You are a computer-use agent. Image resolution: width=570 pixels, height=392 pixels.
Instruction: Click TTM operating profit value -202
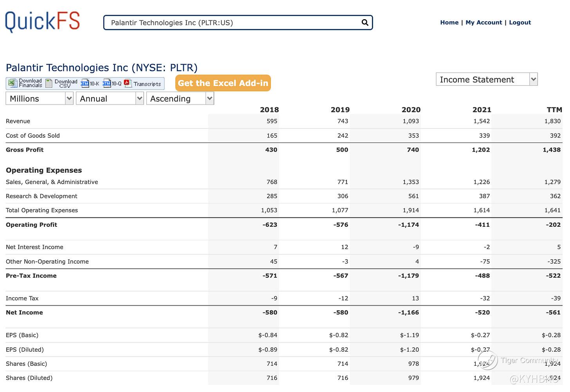pos(553,225)
